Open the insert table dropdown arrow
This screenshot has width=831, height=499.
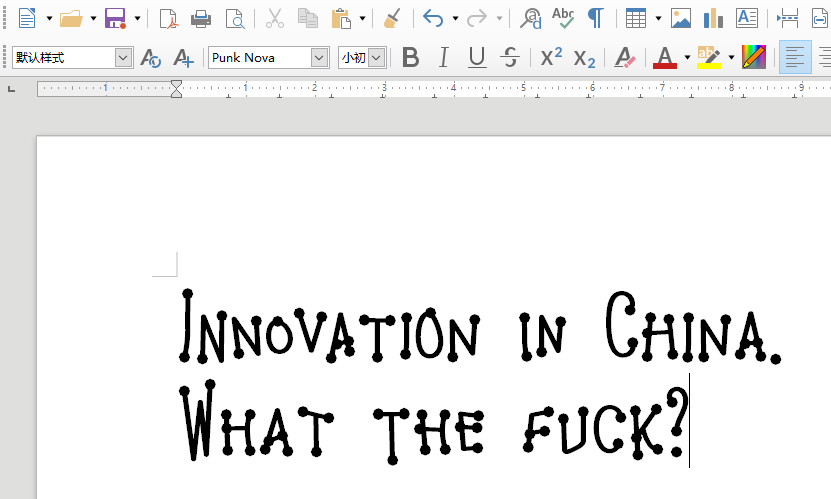click(x=658, y=18)
